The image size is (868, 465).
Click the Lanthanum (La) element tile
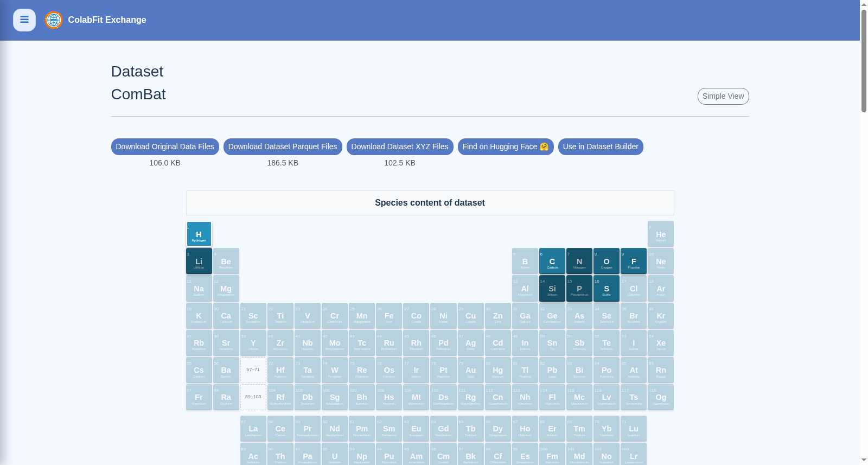pyautogui.click(x=253, y=429)
